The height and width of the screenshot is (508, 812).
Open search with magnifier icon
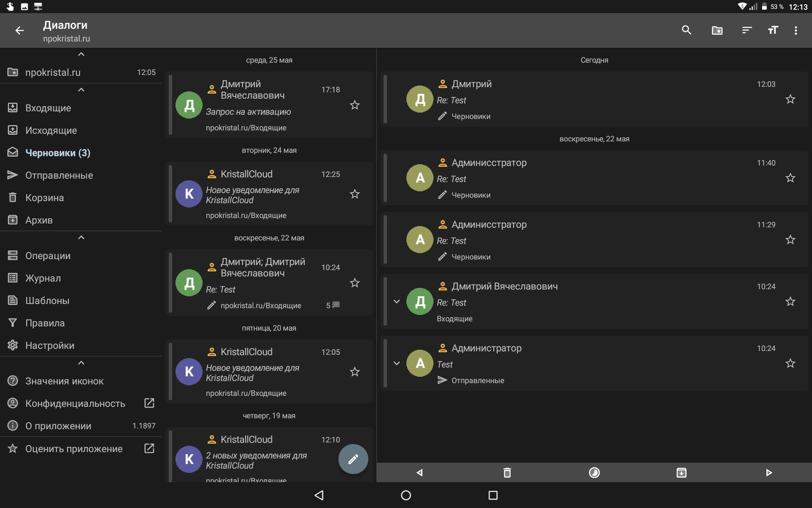686,30
